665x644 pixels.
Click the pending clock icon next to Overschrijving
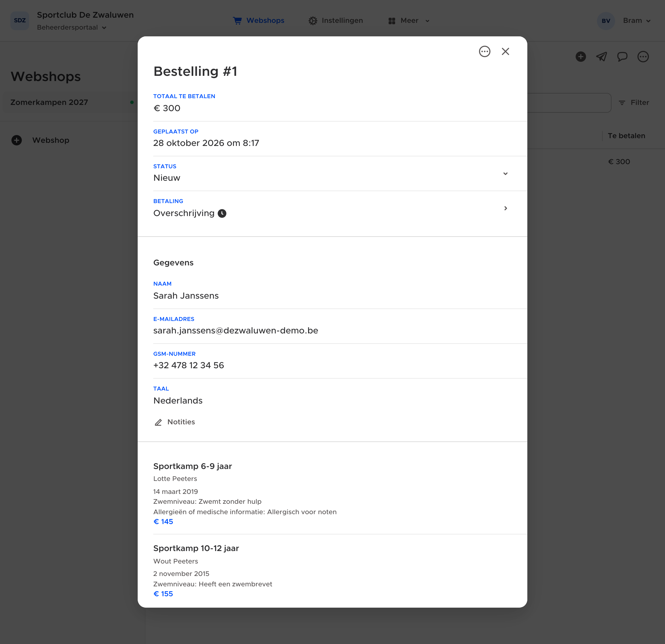(x=222, y=213)
